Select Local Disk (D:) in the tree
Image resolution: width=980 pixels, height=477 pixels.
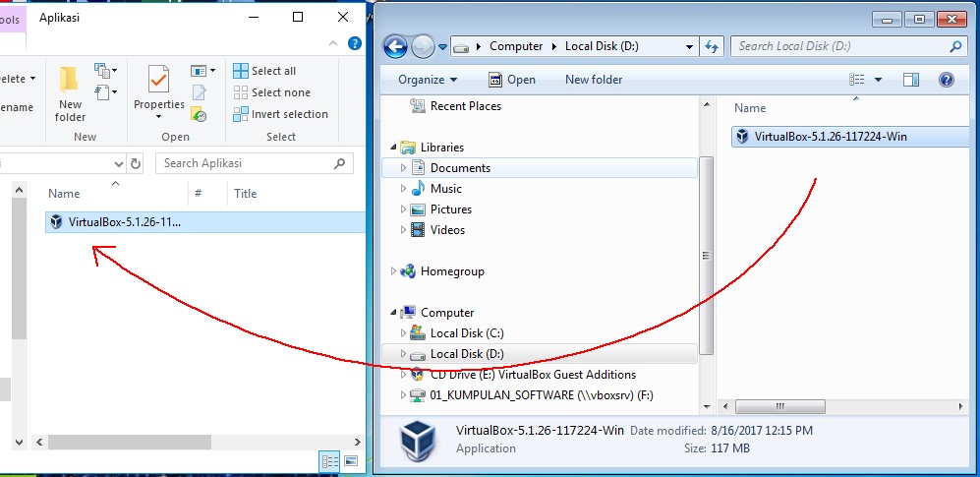pyautogui.click(x=467, y=354)
